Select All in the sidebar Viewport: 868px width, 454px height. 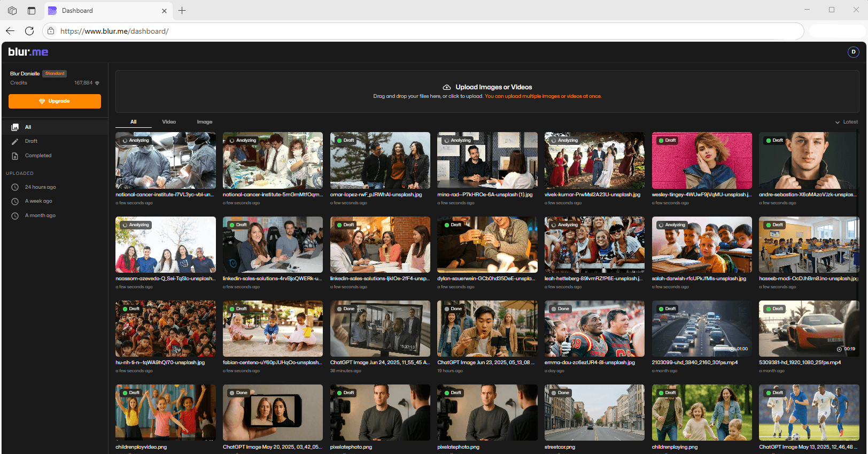coord(28,127)
